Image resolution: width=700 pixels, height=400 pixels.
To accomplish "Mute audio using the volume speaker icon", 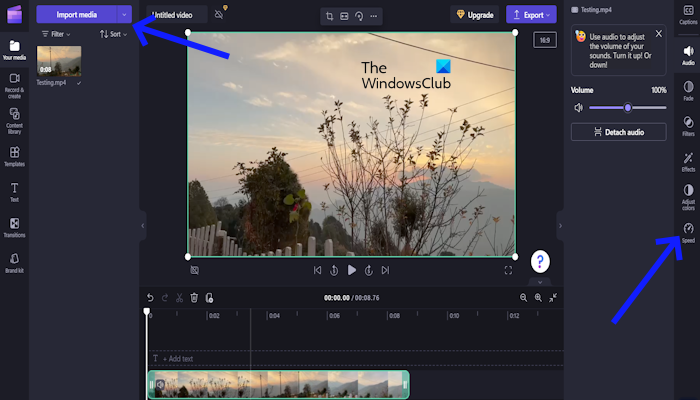I will pyautogui.click(x=578, y=107).
